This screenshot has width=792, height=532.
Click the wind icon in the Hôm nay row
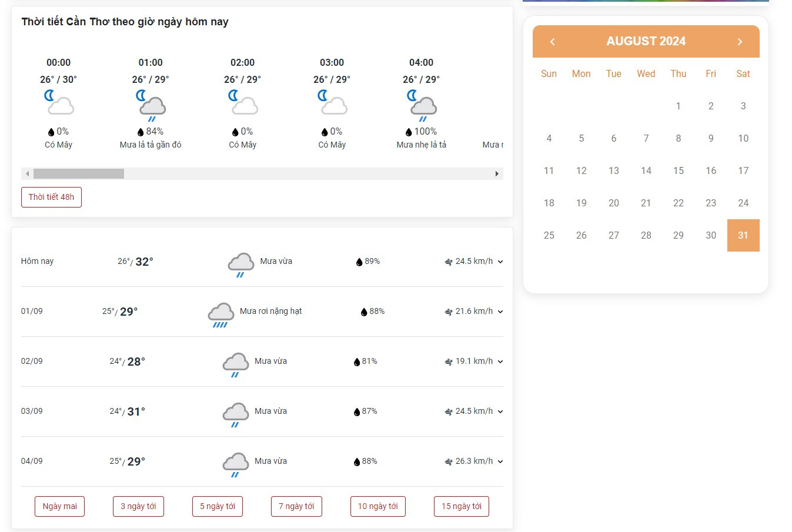click(449, 262)
